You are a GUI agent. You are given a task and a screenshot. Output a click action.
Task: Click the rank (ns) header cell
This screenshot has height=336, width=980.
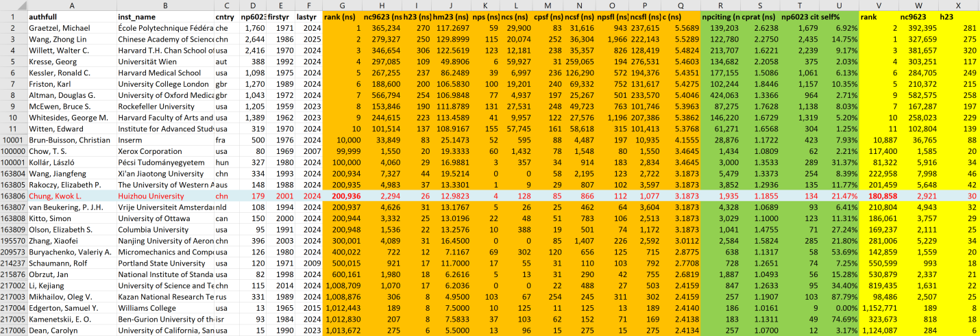(342, 16)
